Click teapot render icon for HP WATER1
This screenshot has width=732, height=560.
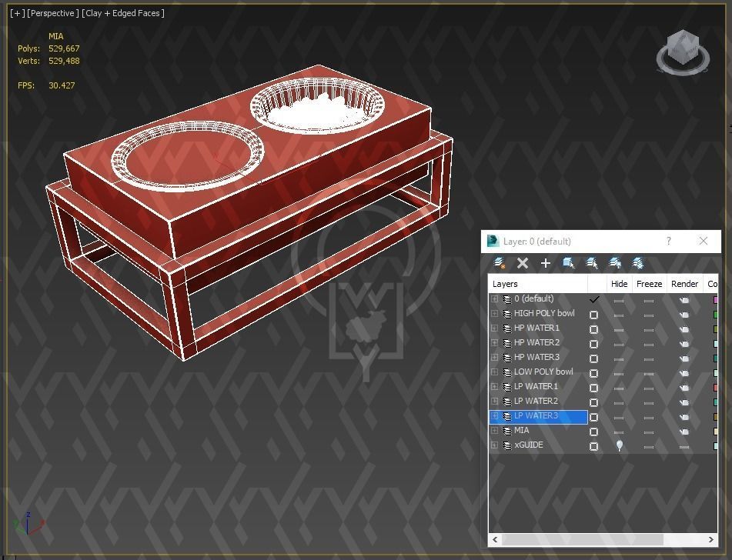(x=684, y=329)
